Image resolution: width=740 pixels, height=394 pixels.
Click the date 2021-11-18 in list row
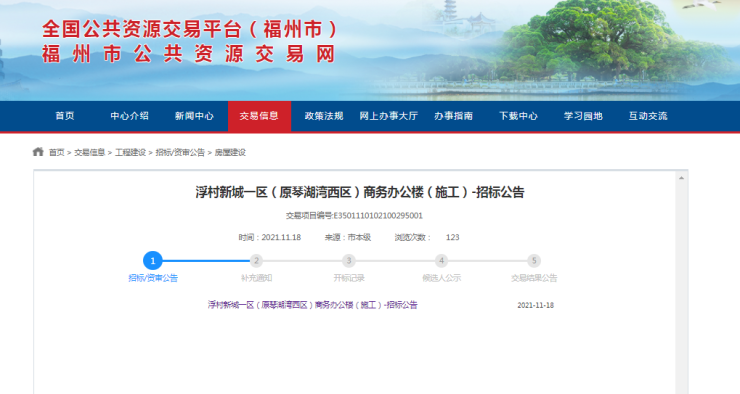[x=535, y=305]
